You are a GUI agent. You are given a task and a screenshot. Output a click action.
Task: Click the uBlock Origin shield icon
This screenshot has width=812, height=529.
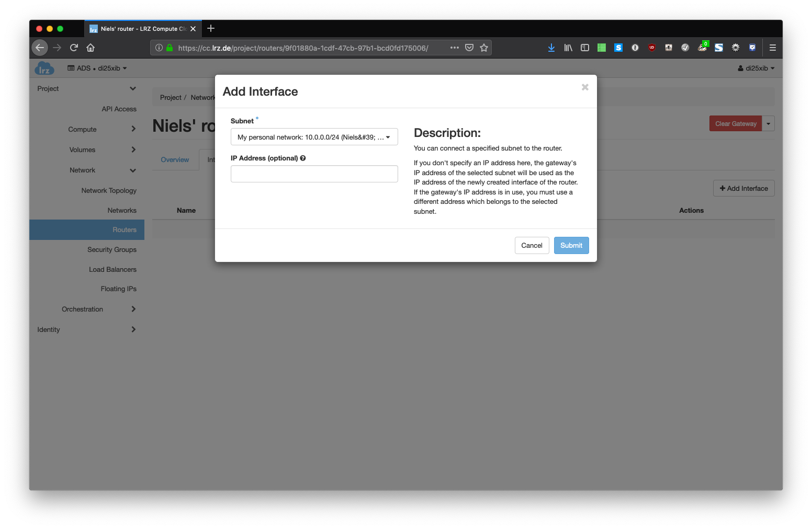pyautogui.click(x=652, y=48)
